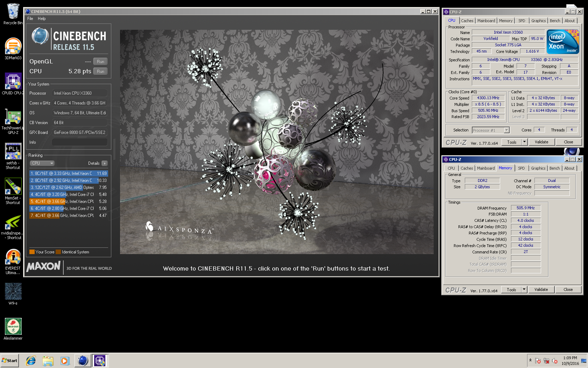Open Mainboard tab in lower CPU-Z
588x368 pixels.
(486, 168)
